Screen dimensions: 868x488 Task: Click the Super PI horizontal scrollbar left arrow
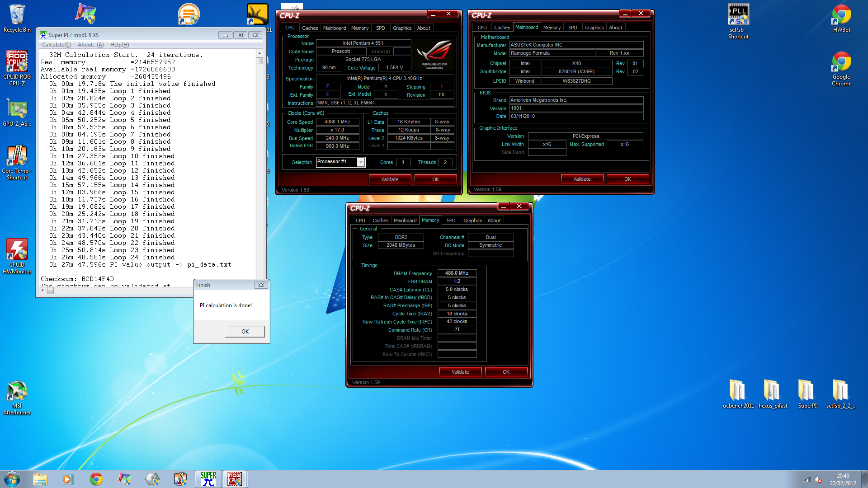[x=42, y=291]
